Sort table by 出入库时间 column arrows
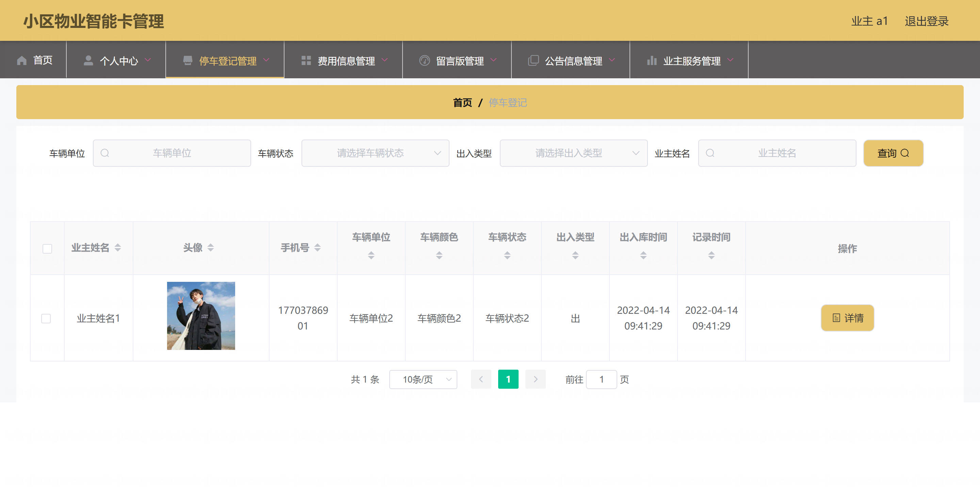Viewport: 980px width, 499px height. pyautogui.click(x=643, y=255)
